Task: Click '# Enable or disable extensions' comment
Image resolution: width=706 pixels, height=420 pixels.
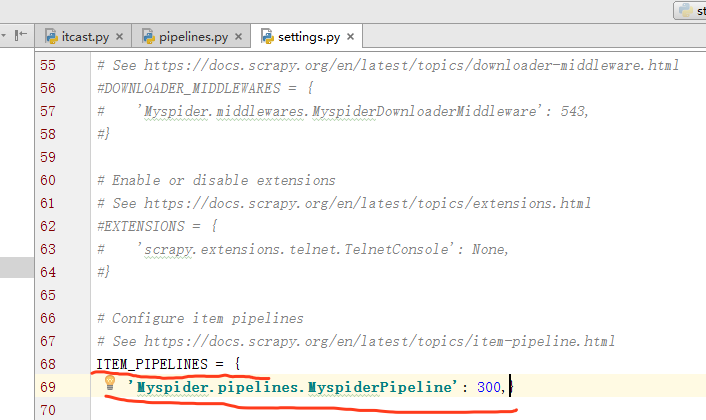Action: pos(217,180)
